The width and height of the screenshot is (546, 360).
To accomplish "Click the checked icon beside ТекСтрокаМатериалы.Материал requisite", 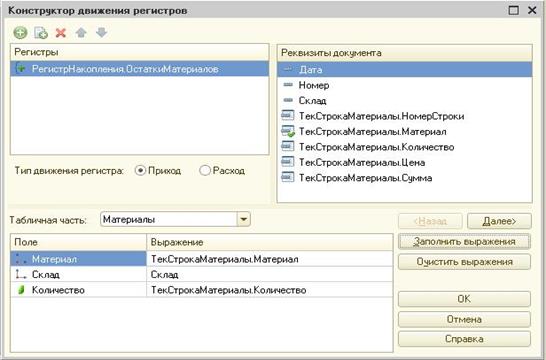I will [x=288, y=131].
